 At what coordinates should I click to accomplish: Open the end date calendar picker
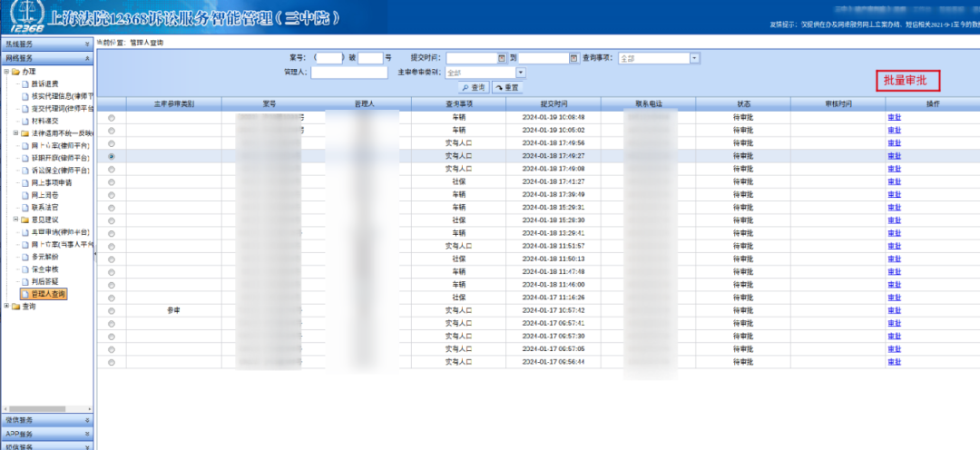coord(574,58)
